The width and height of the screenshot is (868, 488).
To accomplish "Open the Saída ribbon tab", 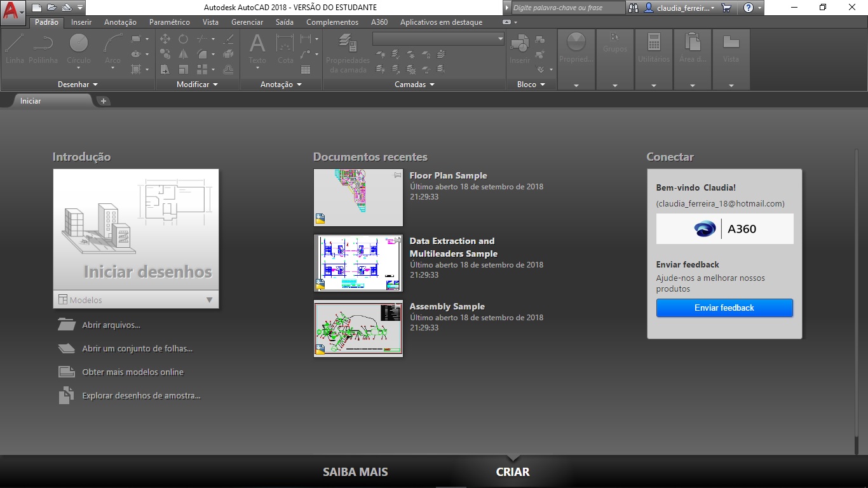I will point(285,22).
